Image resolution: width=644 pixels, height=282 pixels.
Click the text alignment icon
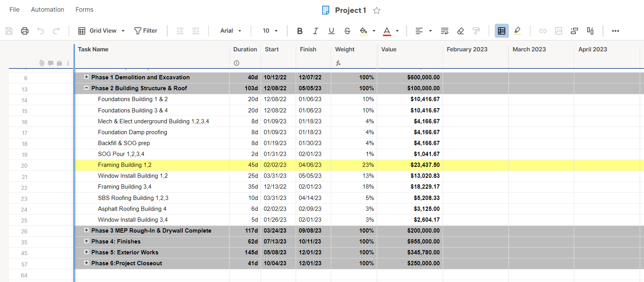(x=419, y=31)
